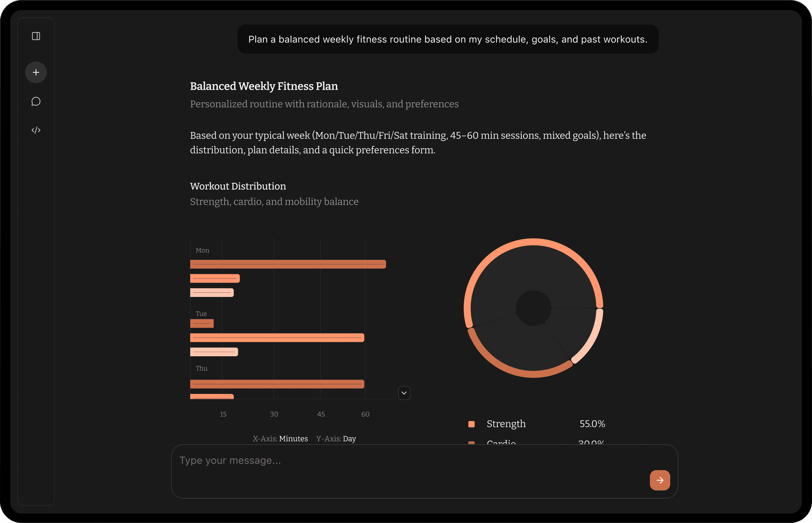Expand the bar chart with the chevron-down
The width and height of the screenshot is (812, 523).
tap(404, 393)
